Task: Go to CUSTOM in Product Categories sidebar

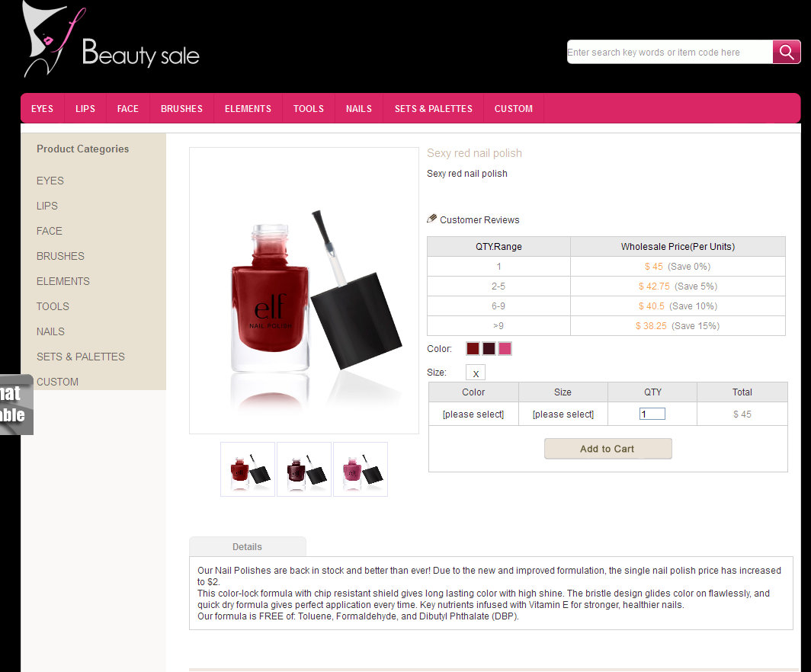Action: click(x=57, y=382)
